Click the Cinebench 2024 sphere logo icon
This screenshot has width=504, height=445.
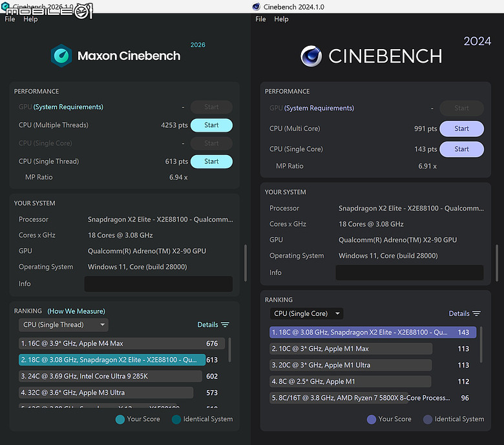pos(311,56)
